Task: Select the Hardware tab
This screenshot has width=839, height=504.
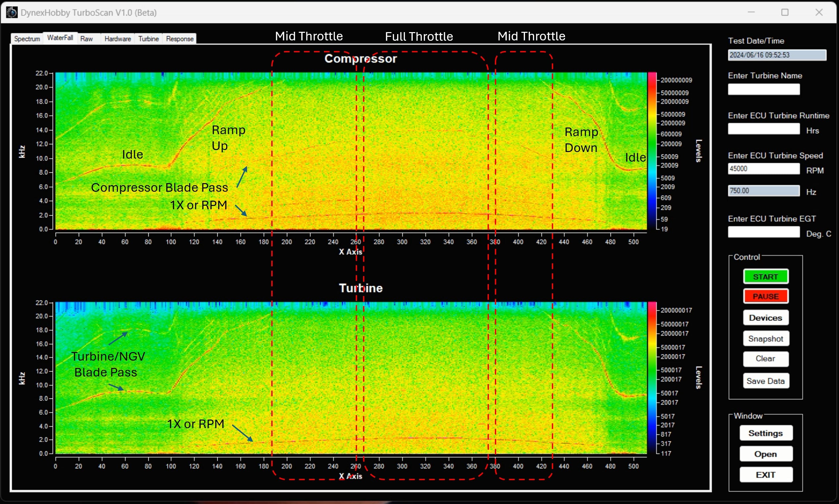Action: [x=118, y=39]
